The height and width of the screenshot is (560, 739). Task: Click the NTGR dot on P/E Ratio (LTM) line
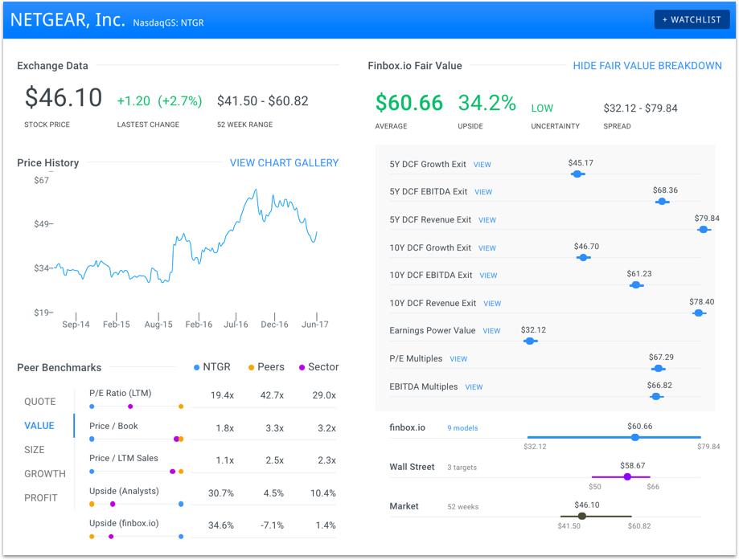(92, 407)
